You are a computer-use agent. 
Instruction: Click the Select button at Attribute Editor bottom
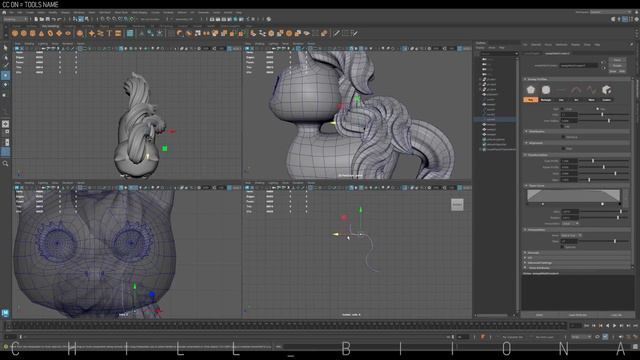click(539, 315)
